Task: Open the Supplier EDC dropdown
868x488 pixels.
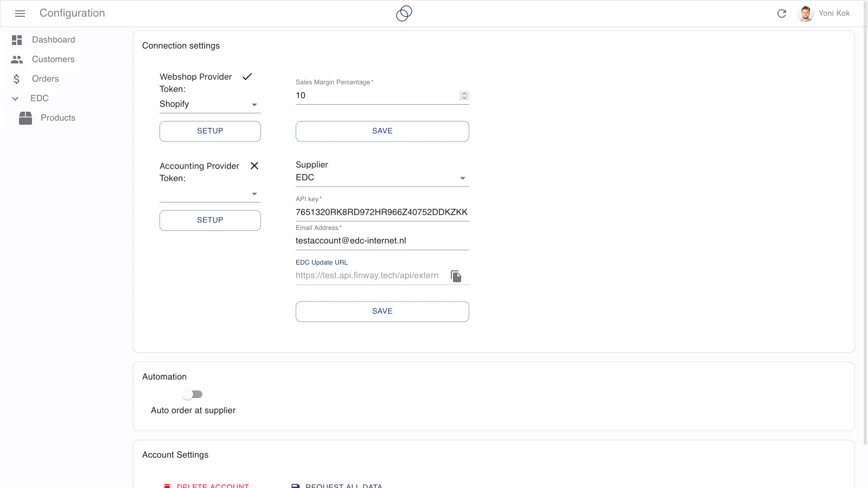Action: coord(382,178)
